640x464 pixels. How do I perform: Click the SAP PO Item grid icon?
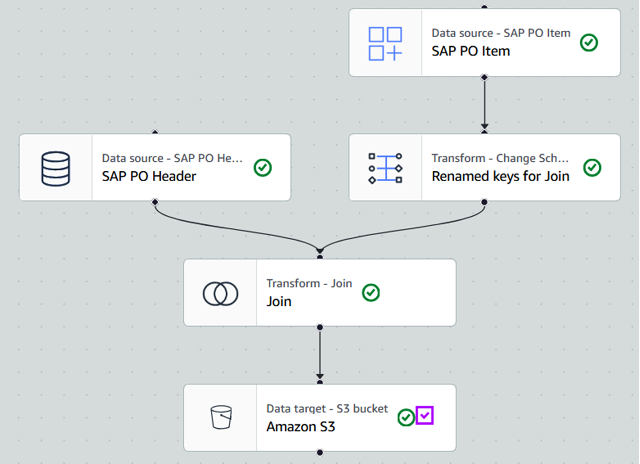385,43
